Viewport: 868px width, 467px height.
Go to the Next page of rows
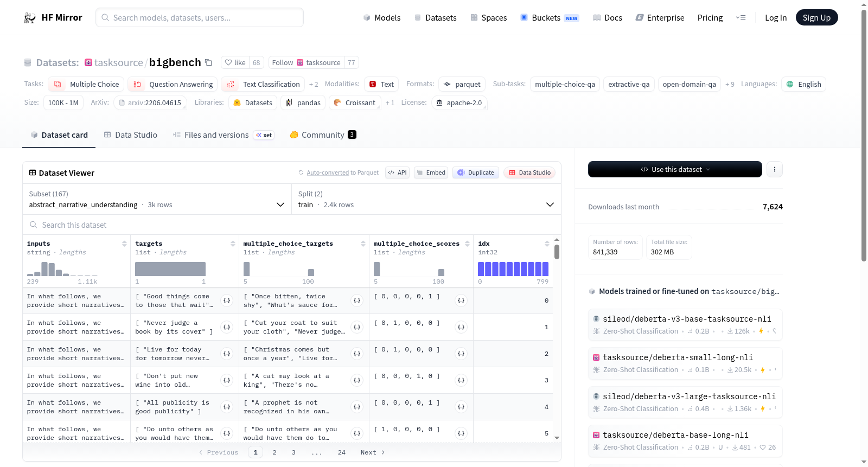[x=373, y=452]
